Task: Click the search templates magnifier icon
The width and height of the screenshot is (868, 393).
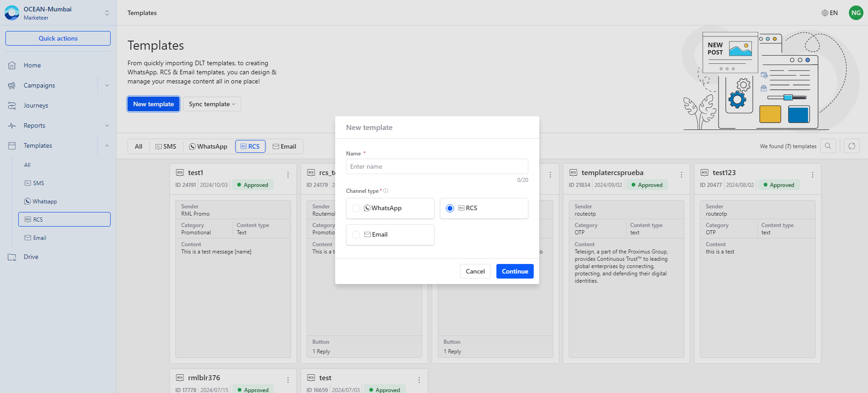Action: [828, 146]
